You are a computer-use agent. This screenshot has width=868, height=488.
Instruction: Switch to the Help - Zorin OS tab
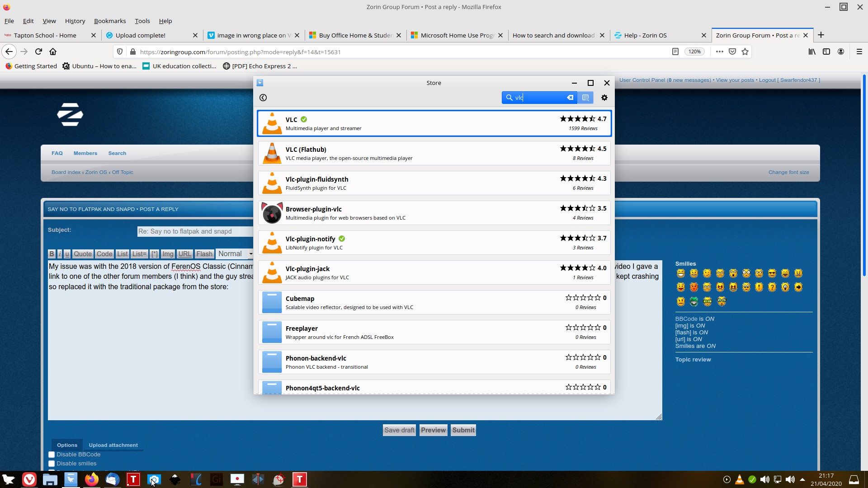[x=645, y=35]
